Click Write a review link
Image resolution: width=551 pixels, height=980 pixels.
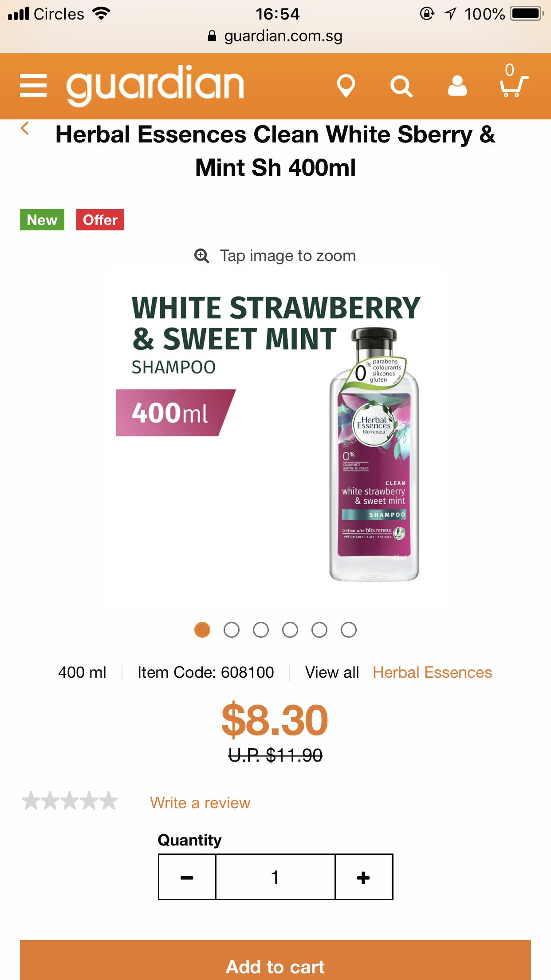[200, 803]
